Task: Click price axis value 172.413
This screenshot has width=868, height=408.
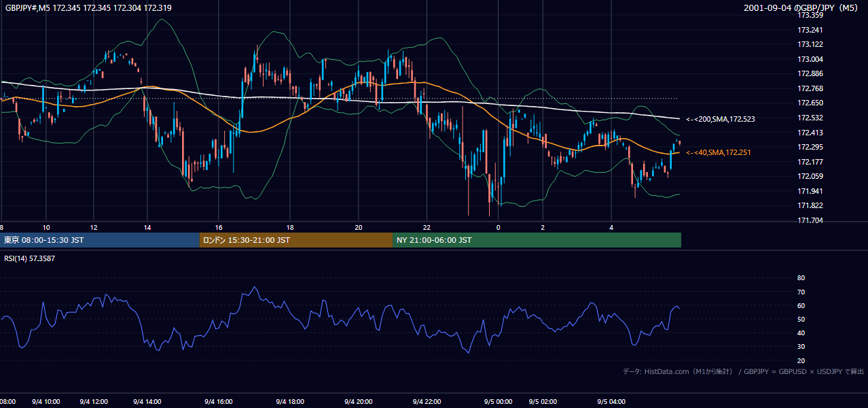Action: click(x=810, y=133)
